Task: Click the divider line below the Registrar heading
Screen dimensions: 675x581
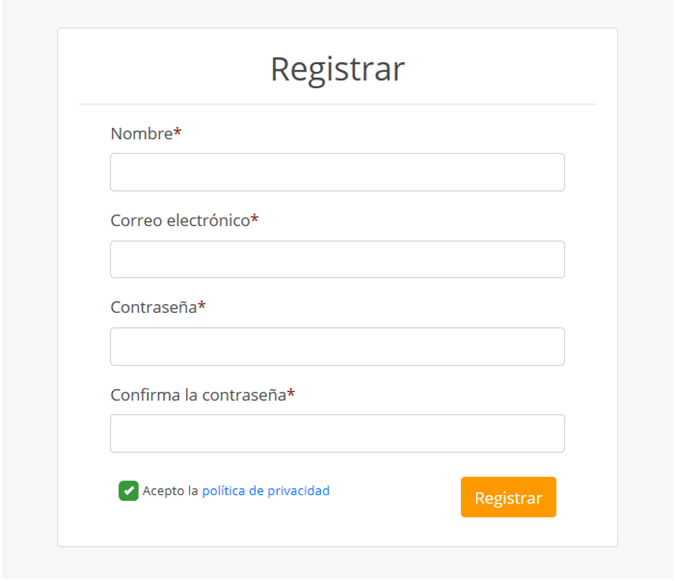Action: coord(337,104)
